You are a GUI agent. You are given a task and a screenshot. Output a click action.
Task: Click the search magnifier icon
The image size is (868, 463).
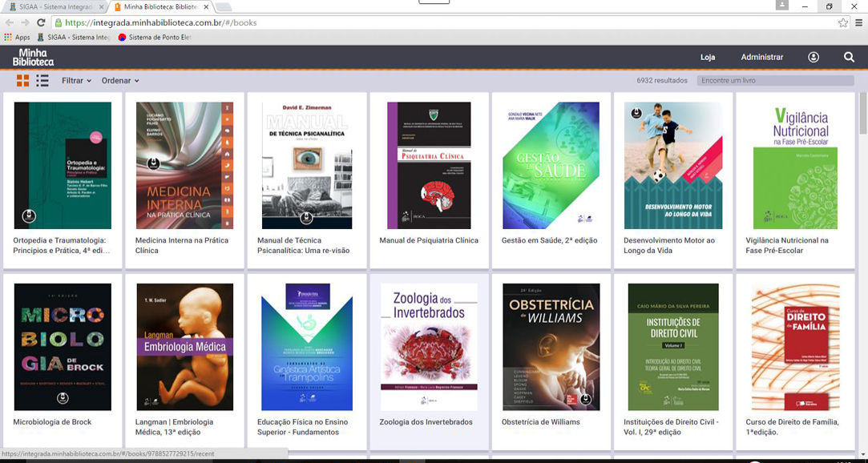[849, 58]
